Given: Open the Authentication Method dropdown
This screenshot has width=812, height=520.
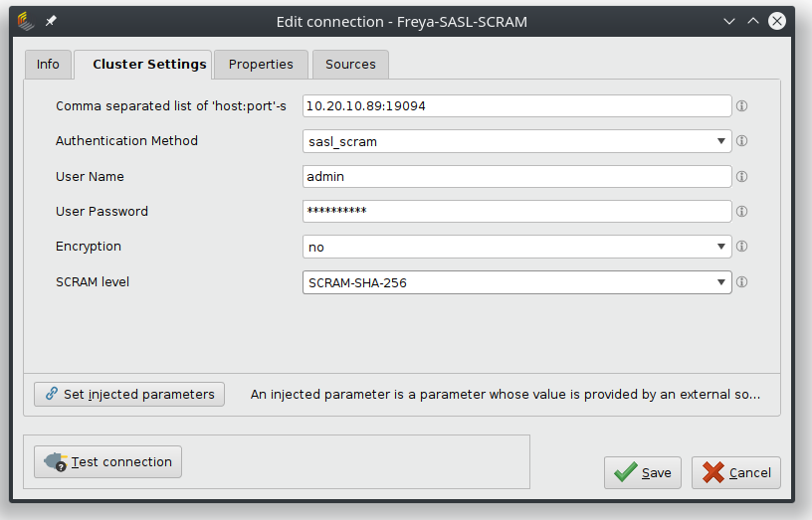Looking at the screenshot, I should click(516, 141).
